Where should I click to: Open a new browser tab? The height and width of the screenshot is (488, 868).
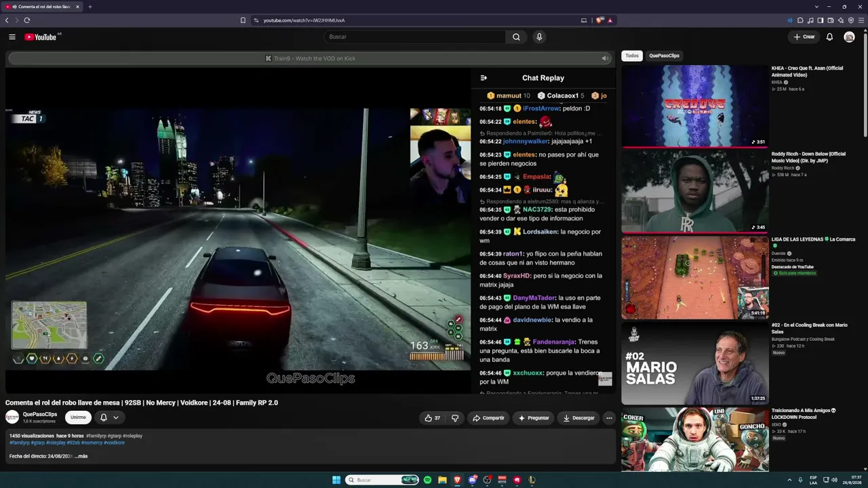[90, 7]
